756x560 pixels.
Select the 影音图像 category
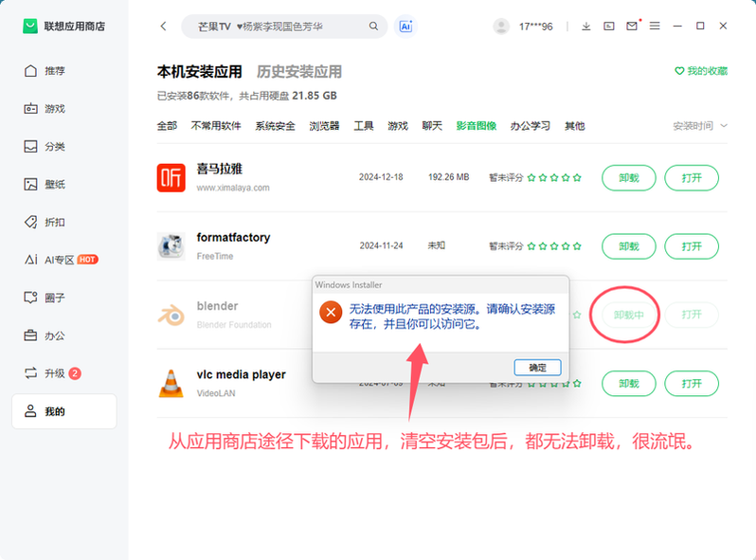coord(477,126)
